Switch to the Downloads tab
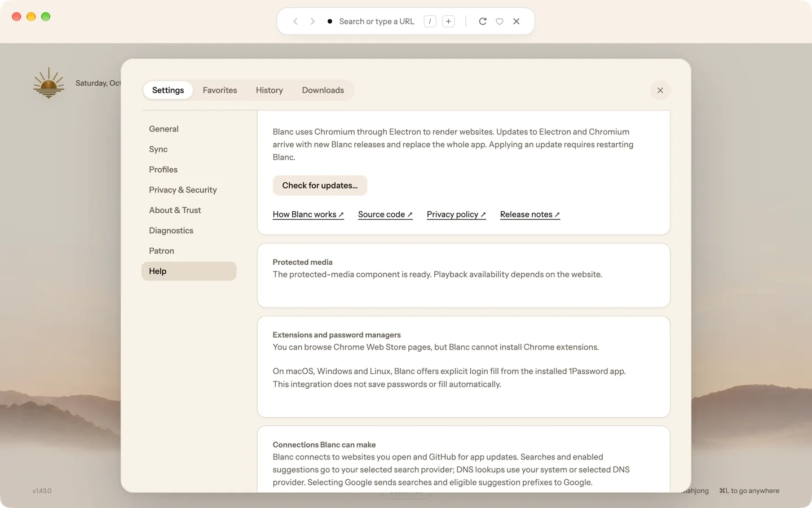Viewport: 812px width, 508px height. [323, 90]
